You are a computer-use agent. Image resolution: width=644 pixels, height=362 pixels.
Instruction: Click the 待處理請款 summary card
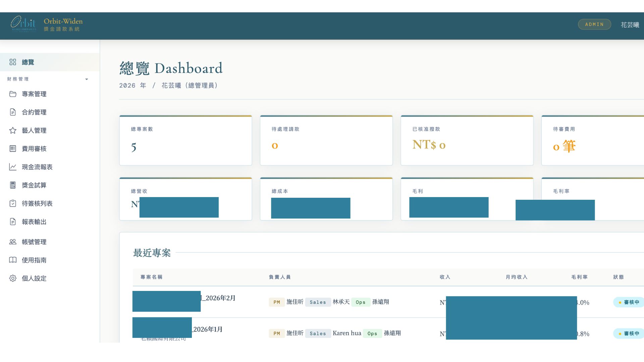click(x=326, y=140)
